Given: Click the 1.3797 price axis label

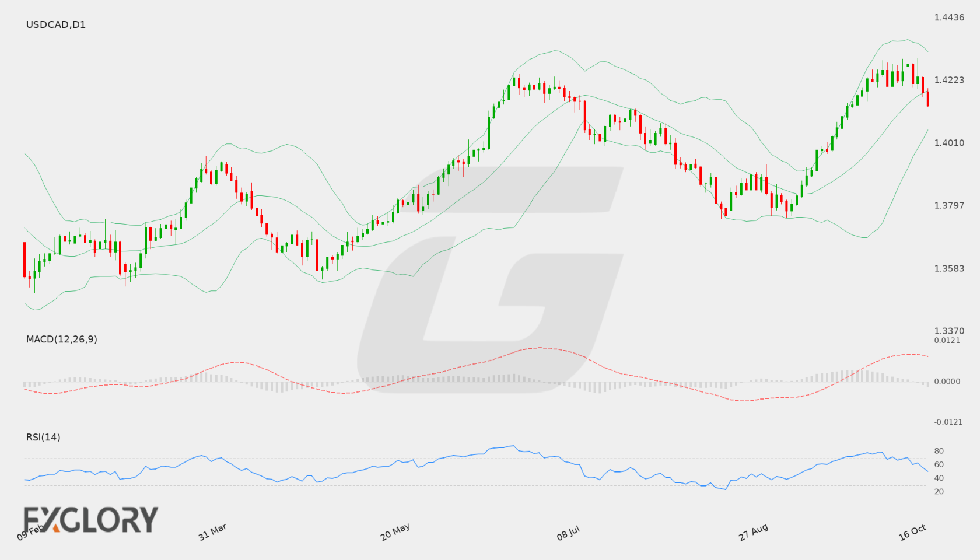Looking at the screenshot, I should 949,205.
